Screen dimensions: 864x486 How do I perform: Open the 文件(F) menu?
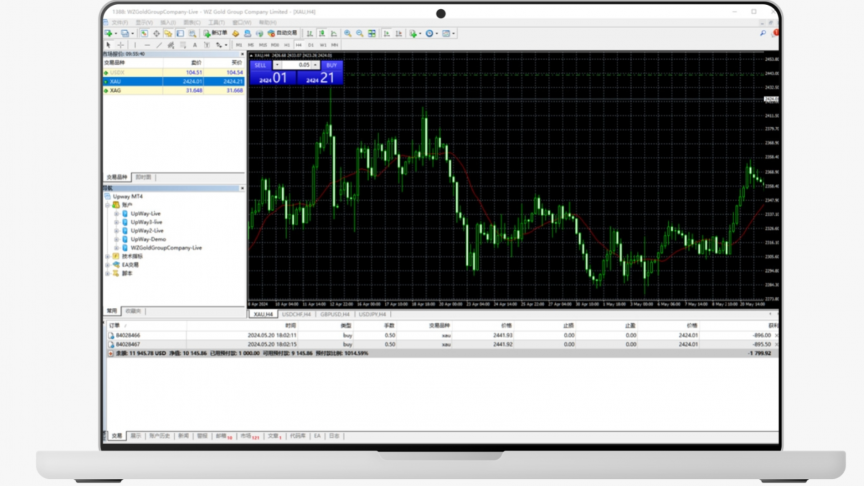[120, 23]
